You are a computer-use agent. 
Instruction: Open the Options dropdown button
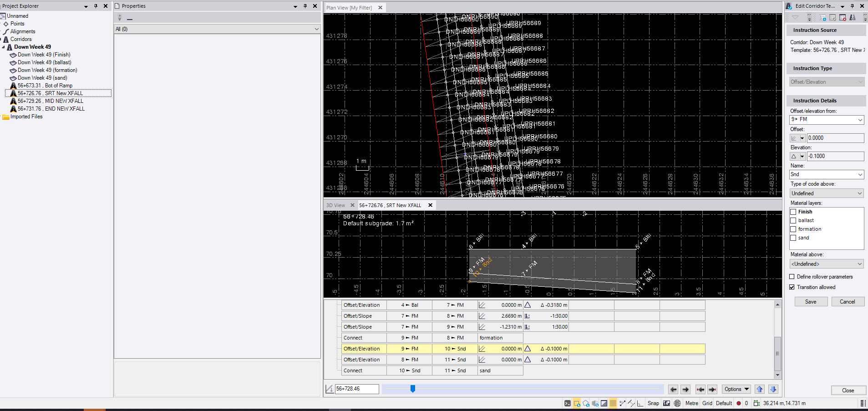click(736, 389)
